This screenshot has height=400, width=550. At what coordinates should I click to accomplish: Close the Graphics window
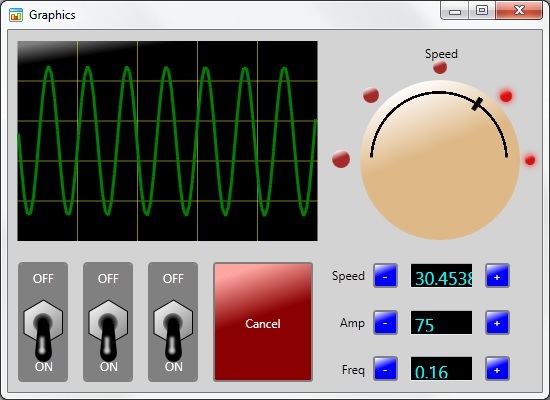click(519, 11)
